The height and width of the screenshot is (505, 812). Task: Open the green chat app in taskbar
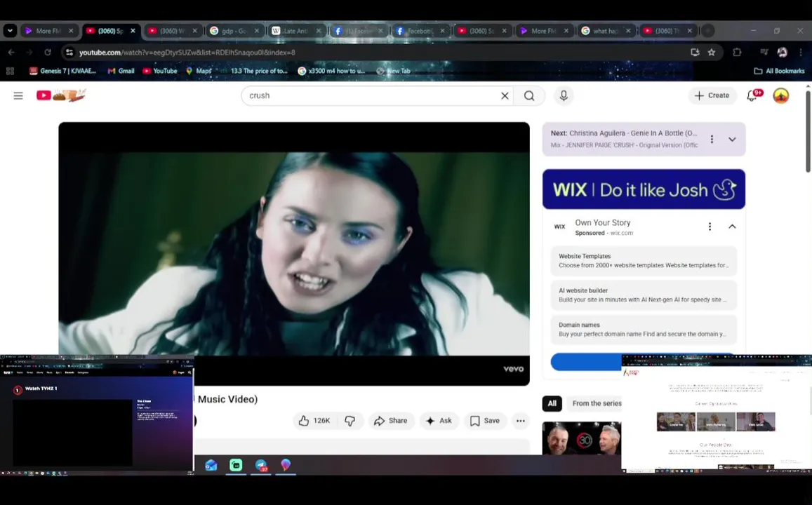(x=236, y=465)
